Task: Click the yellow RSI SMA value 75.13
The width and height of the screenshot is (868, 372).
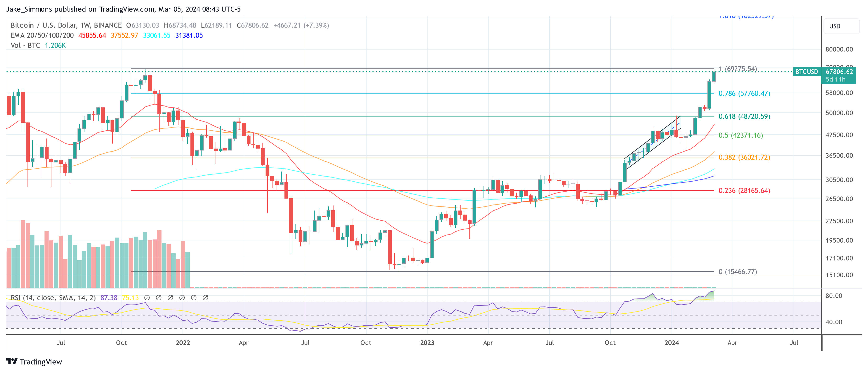Action: [130, 298]
